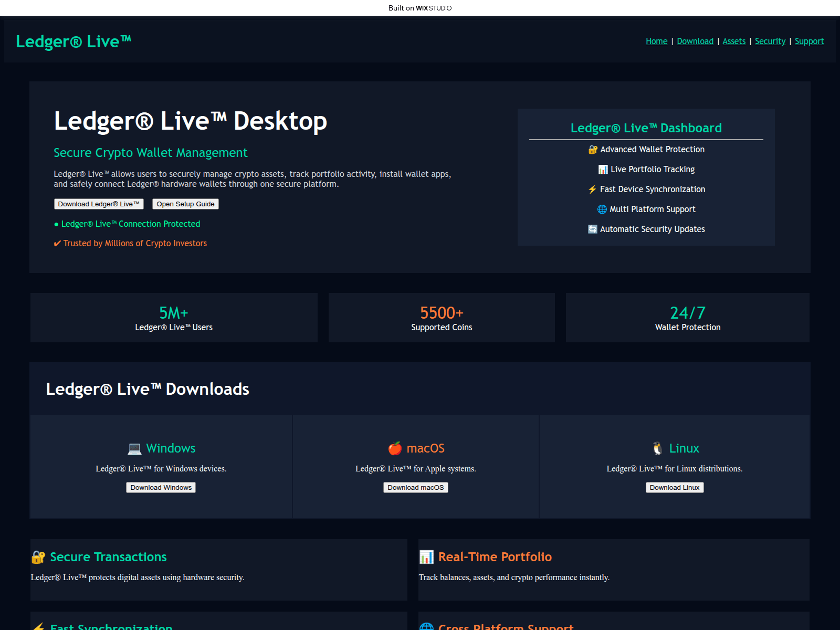Navigate to Security nav link
Image resolution: width=840 pixels, height=630 pixels.
pyautogui.click(x=770, y=41)
